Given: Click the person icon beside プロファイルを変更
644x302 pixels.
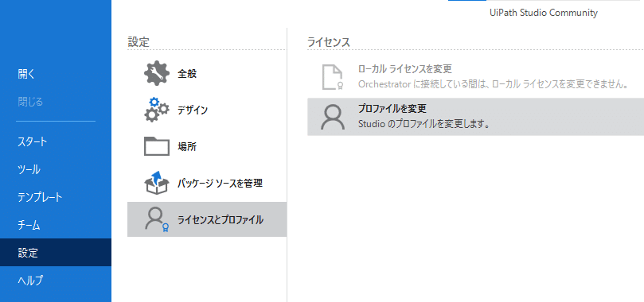Looking at the screenshot, I should [x=332, y=117].
